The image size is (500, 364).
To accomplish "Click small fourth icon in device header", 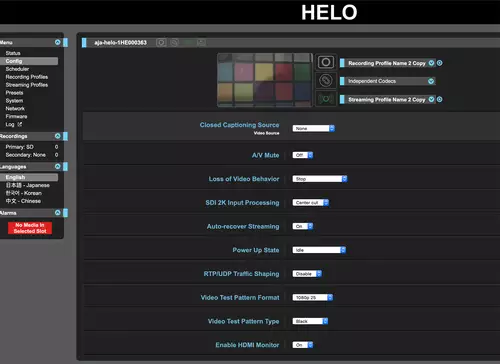I will [x=201, y=42].
